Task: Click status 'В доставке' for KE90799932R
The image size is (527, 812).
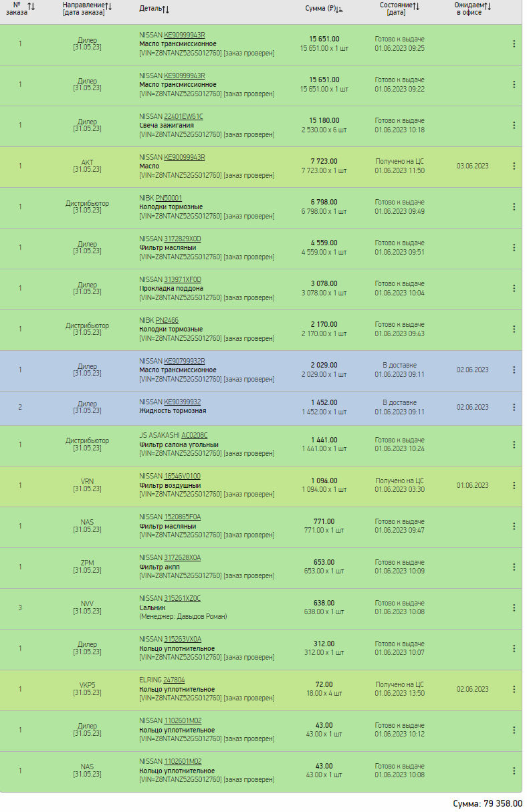Action: 399,365
